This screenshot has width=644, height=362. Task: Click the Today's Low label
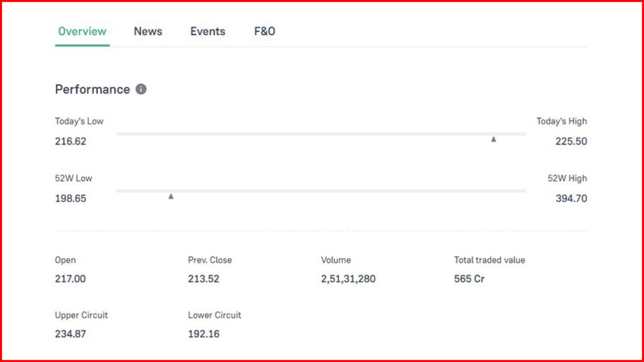(x=79, y=121)
